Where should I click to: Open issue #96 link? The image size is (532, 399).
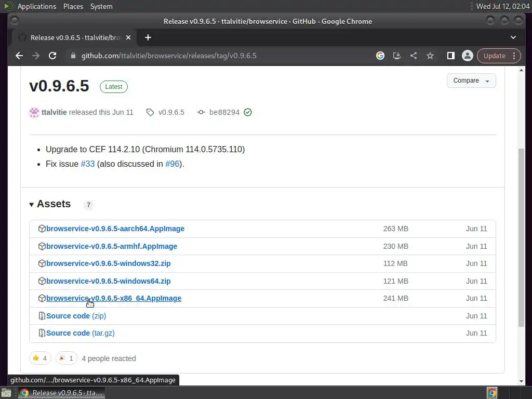coord(172,164)
